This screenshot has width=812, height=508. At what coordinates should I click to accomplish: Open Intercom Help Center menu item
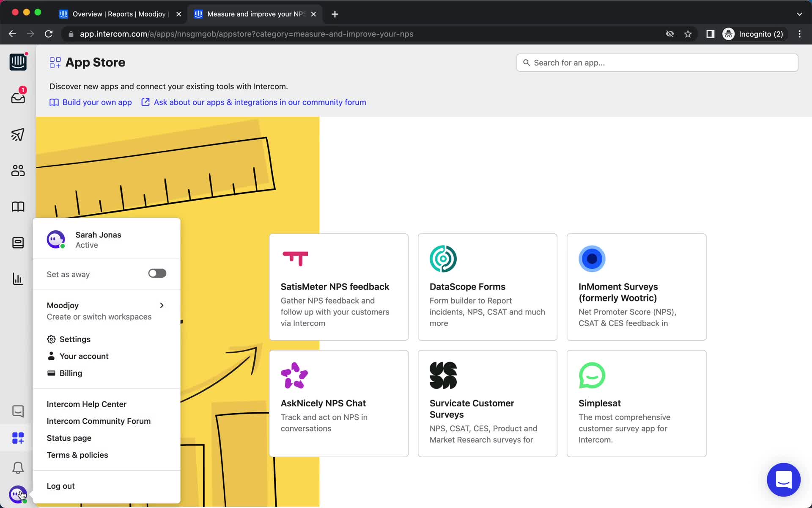(87, 404)
